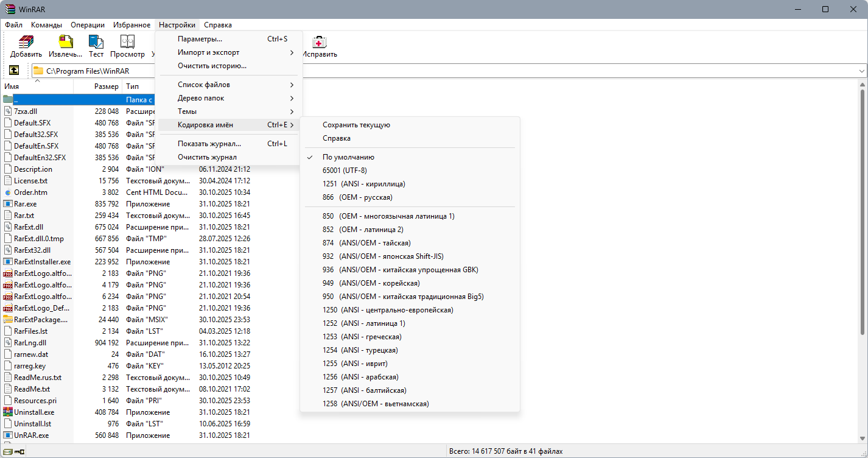Screen dimensions: 868x458
Task: Click the RarExtInstaller.exe file icon
Action: pyautogui.click(x=8, y=262)
